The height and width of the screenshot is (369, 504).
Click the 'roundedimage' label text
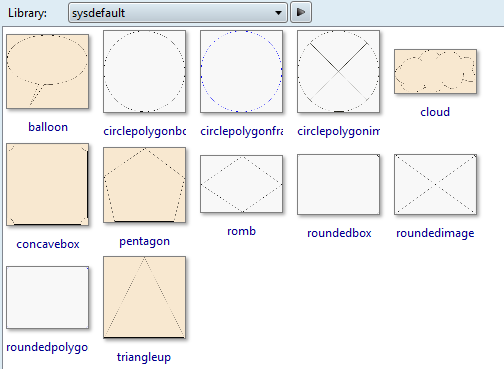435,233
